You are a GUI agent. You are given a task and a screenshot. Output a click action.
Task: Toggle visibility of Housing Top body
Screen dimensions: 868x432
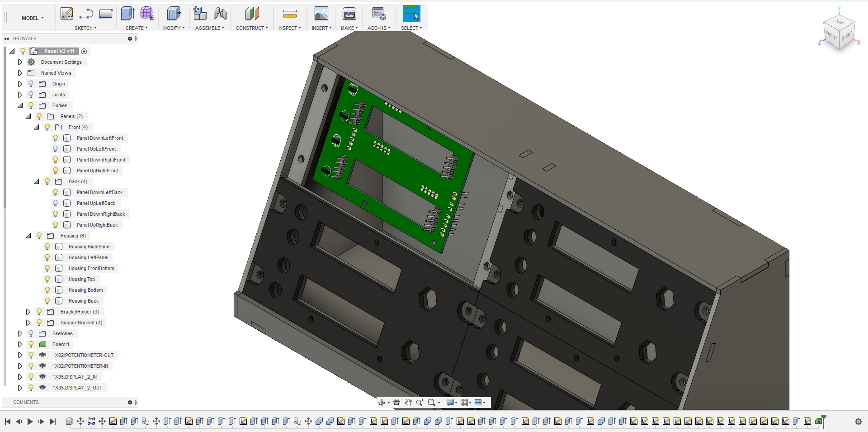tap(47, 279)
